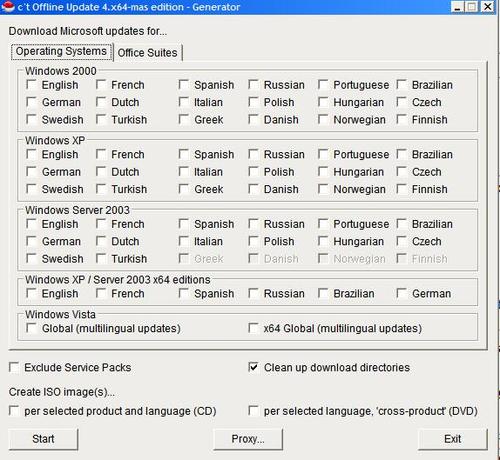Screen dimensions: 500x460
Task: Click the red hat title bar icon
Action: point(8,6)
